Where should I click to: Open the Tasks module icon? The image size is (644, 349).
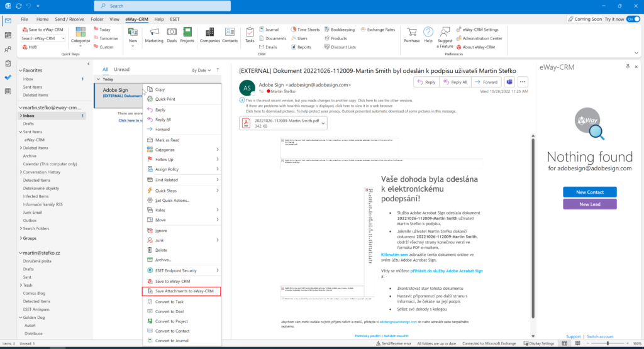click(250, 35)
